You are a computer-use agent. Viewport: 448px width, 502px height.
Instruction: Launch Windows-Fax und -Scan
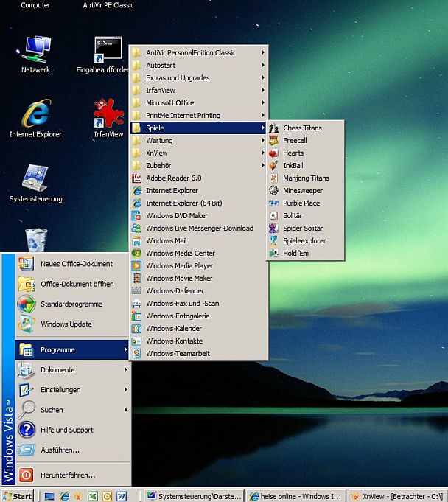click(x=198, y=303)
